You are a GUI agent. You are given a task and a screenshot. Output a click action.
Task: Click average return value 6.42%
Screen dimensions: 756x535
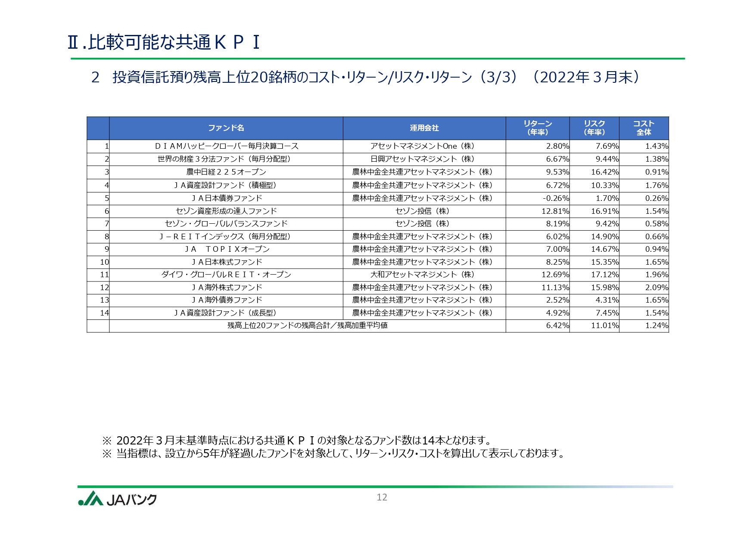[557, 325]
